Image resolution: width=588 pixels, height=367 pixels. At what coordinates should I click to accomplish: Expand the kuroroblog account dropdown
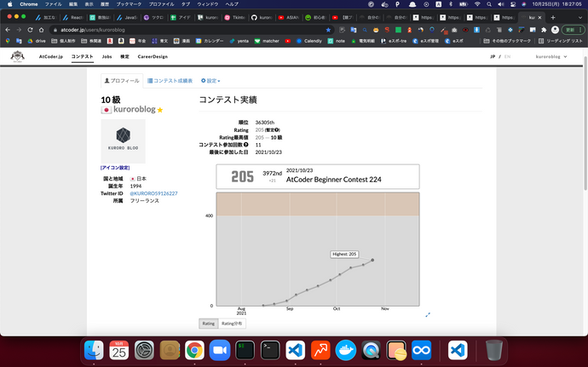tap(551, 56)
